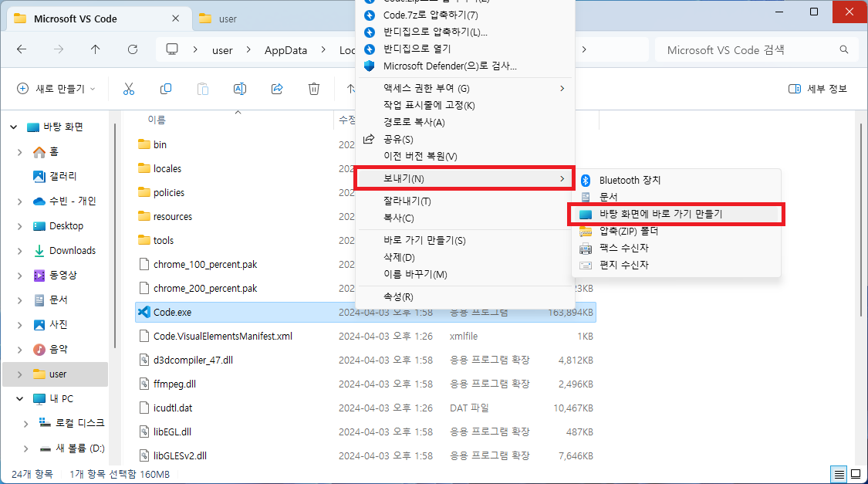Collapse the 내 PC tree node

pyautogui.click(x=20, y=399)
